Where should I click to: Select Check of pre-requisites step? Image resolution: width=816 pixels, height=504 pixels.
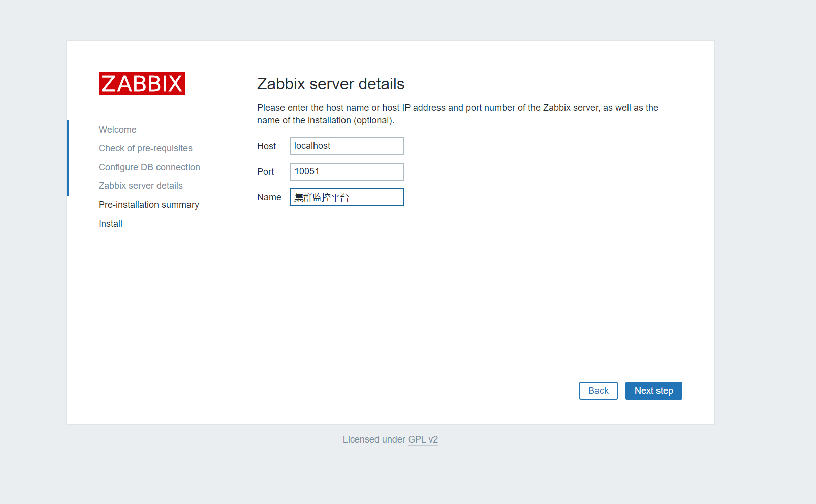[145, 148]
